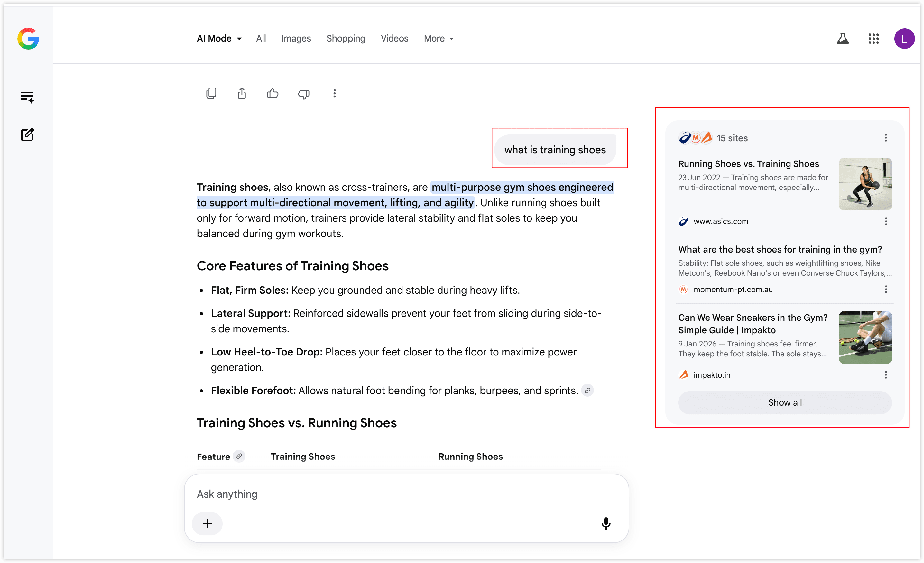
Task: Expand the More search filters menu
Action: click(439, 38)
